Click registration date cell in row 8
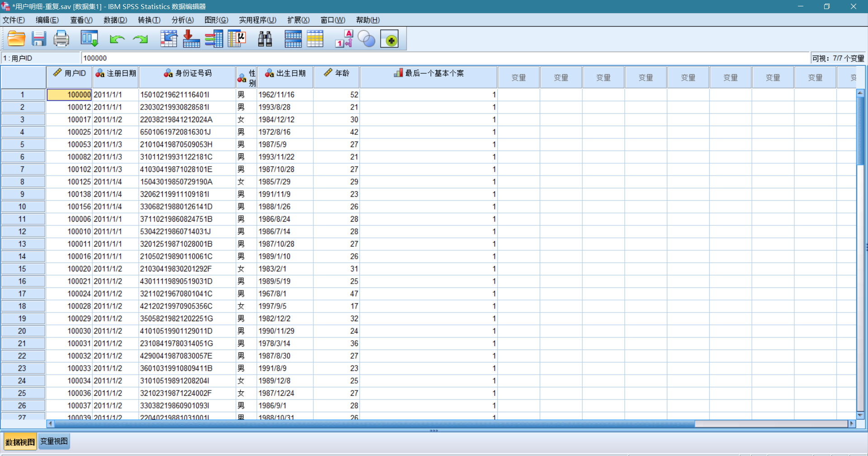The height and width of the screenshot is (456, 868). 115,182
